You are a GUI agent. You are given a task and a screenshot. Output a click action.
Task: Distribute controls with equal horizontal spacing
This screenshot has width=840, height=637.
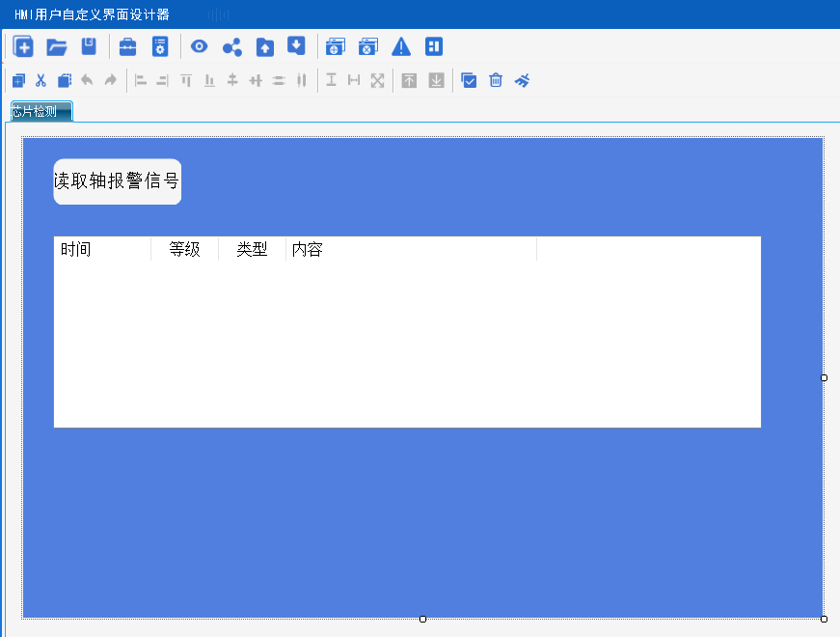pyautogui.click(x=302, y=80)
